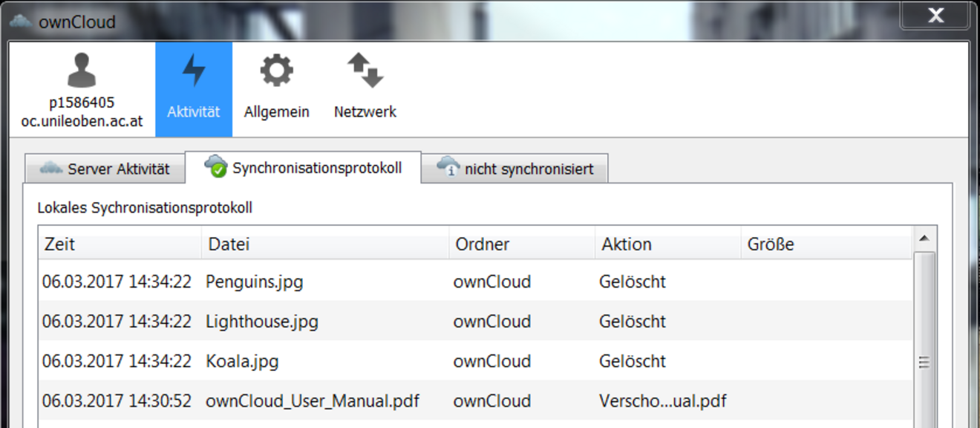Click the Größe column header
Viewport: 980px width, 428px height.
[826, 244]
